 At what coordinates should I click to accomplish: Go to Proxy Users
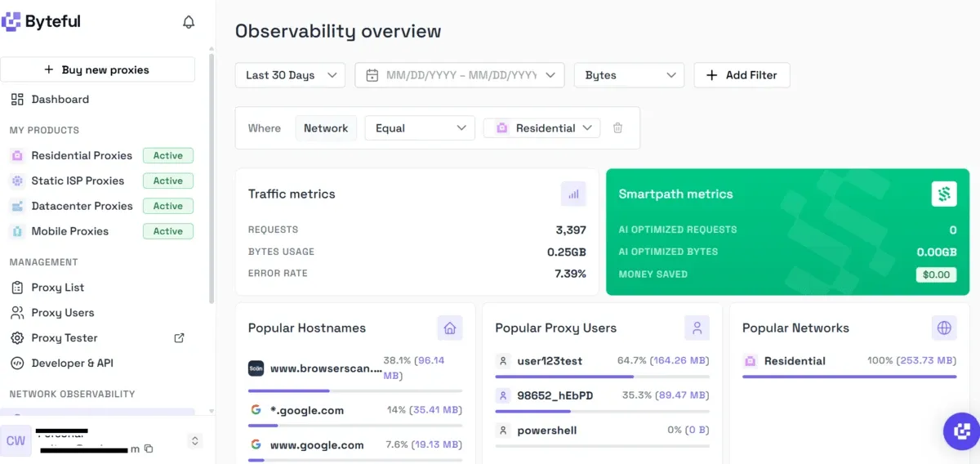click(x=63, y=313)
